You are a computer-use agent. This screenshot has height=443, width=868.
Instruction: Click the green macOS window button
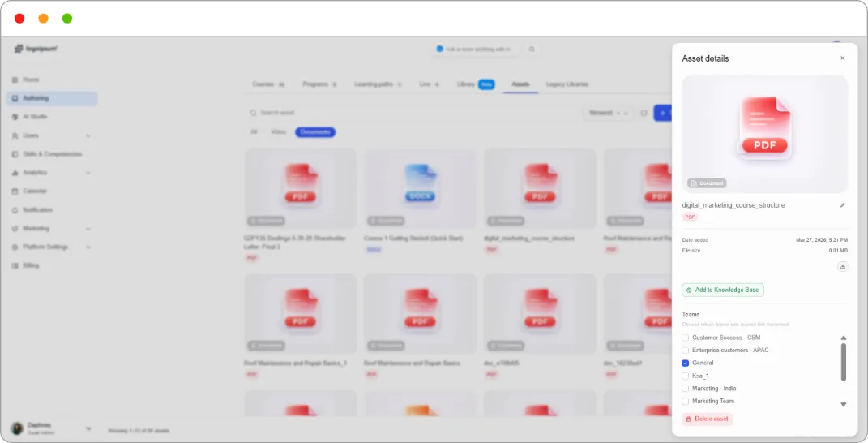(x=67, y=19)
